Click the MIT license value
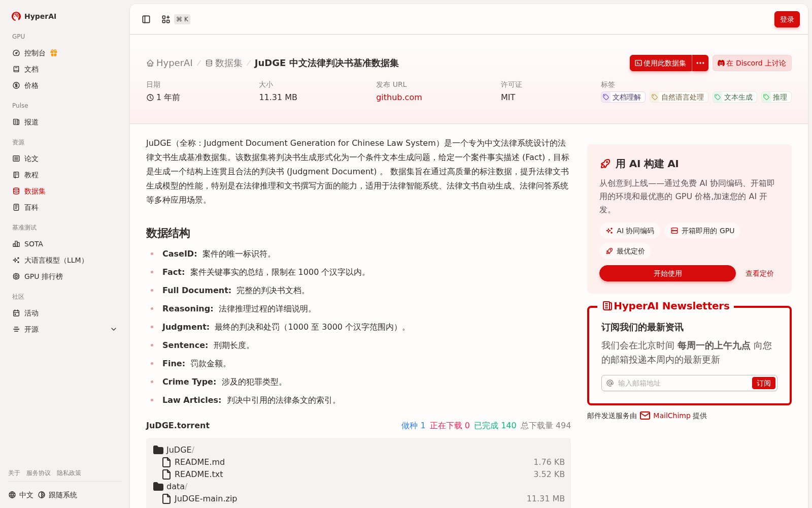The image size is (812, 508). [508, 97]
